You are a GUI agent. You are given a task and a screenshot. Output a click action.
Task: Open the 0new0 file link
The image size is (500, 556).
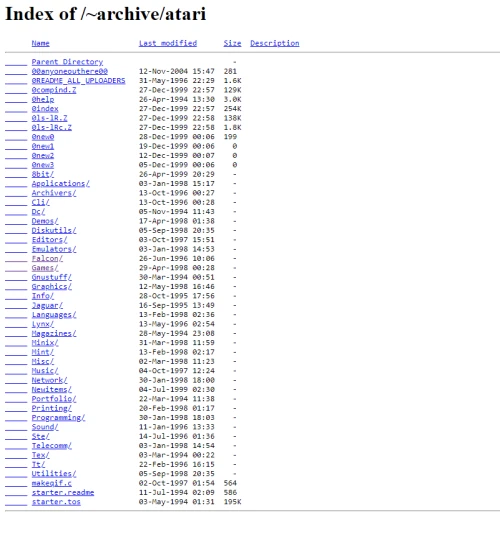click(x=43, y=137)
